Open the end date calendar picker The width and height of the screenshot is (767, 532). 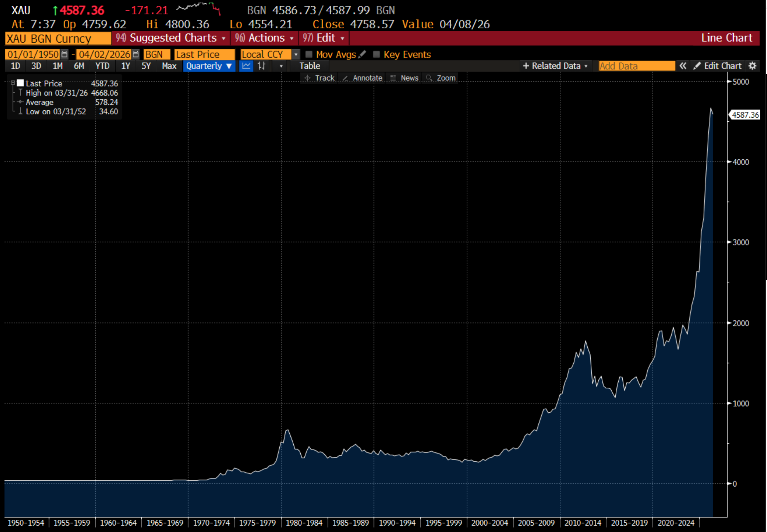[135, 54]
